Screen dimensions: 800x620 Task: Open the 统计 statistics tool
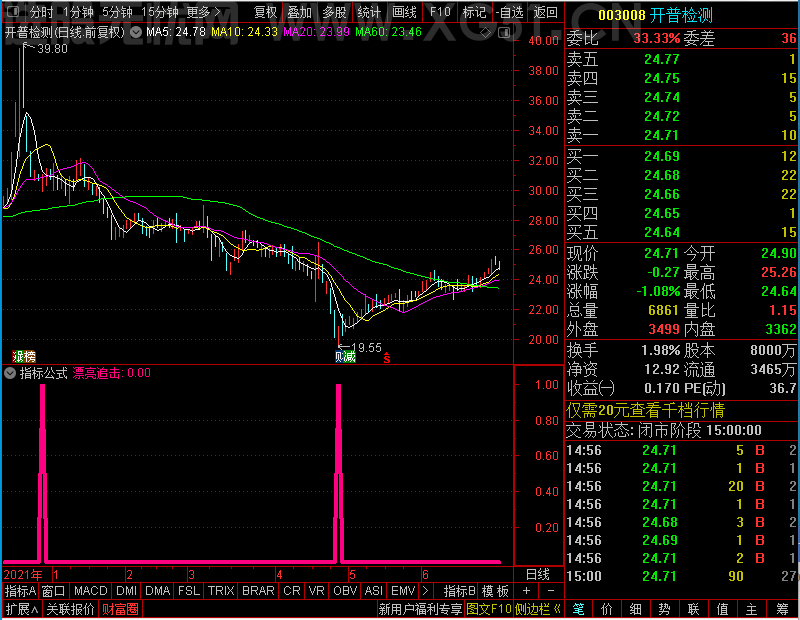pos(369,12)
